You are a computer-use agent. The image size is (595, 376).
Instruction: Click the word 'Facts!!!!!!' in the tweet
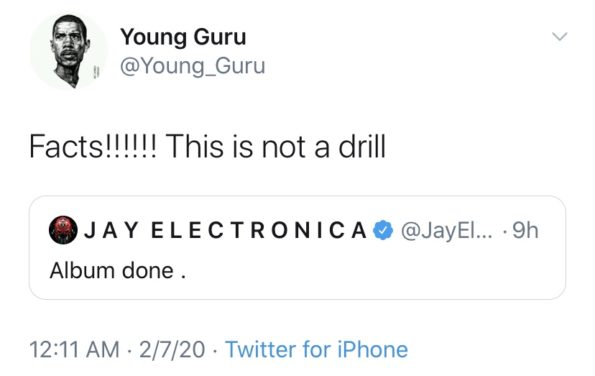pyautogui.click(x=92, y=146)
